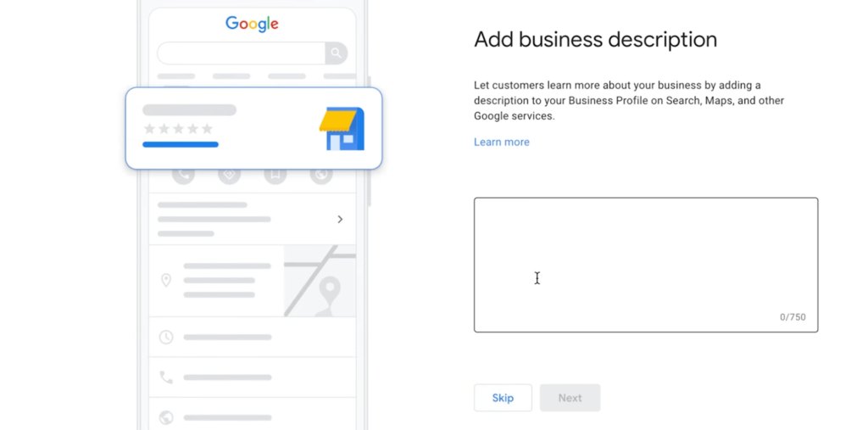This screenshot has height=430, width=868.
Task: Click the 'Add business description' heading
Action: pos(596,40)
